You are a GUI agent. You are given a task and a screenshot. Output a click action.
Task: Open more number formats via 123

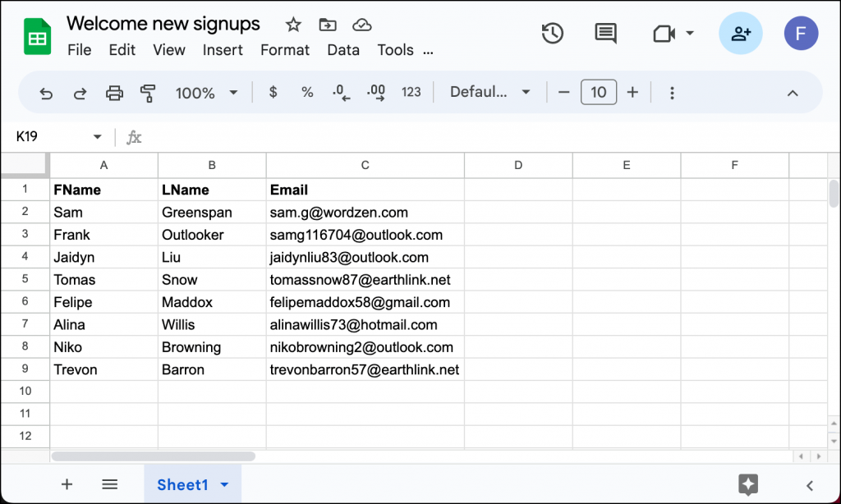411,92
